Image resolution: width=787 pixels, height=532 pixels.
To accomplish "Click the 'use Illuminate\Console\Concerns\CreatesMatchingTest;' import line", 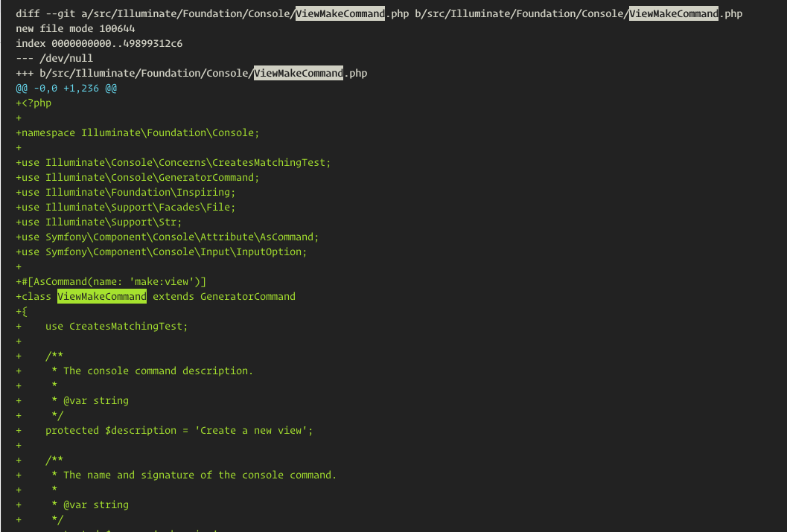I will click(173, 162).
